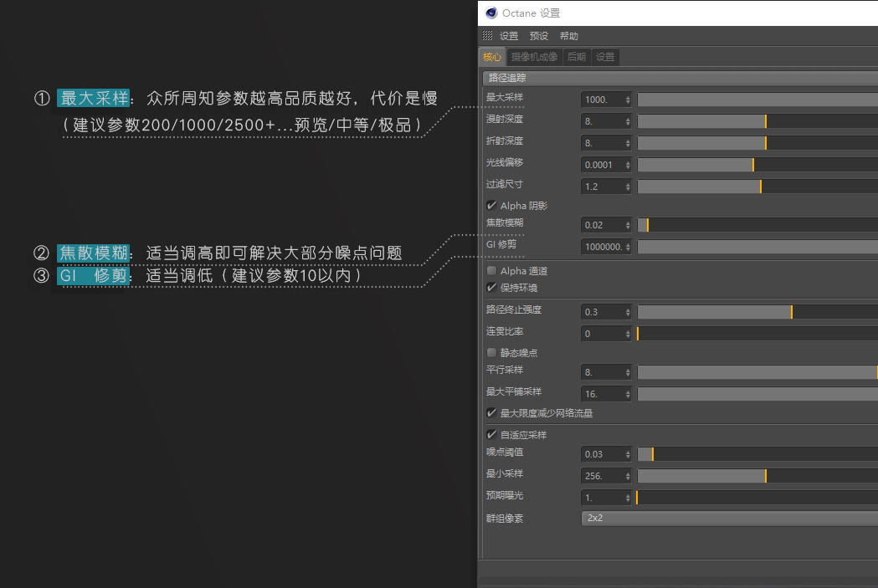Toggle the 保持环境 checkbox
The image size is (878, 588).
[x=491, y=288]
